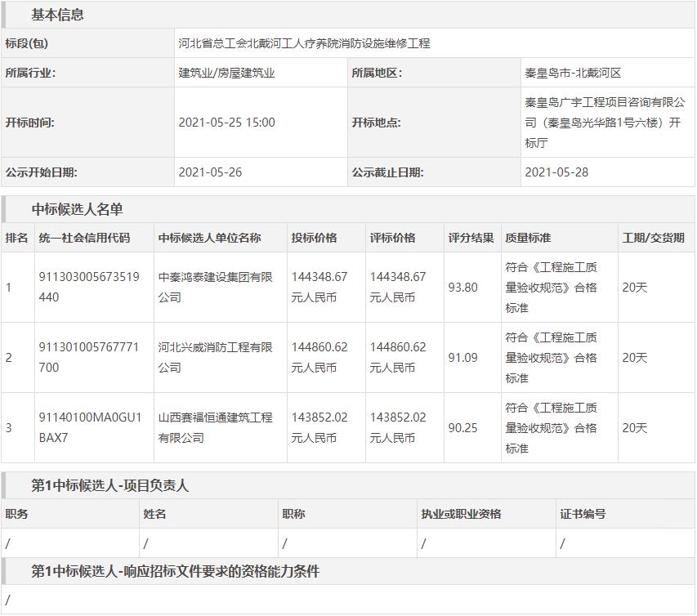
Task: Click the opening time 2021-05-25 15:00
Action: tap(226, 123)
